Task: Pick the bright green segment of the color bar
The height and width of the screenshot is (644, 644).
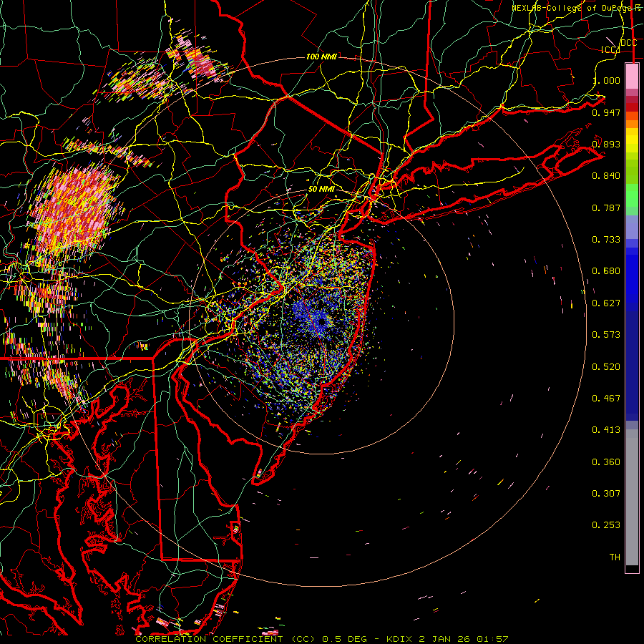Action: (x=632, y=195)
